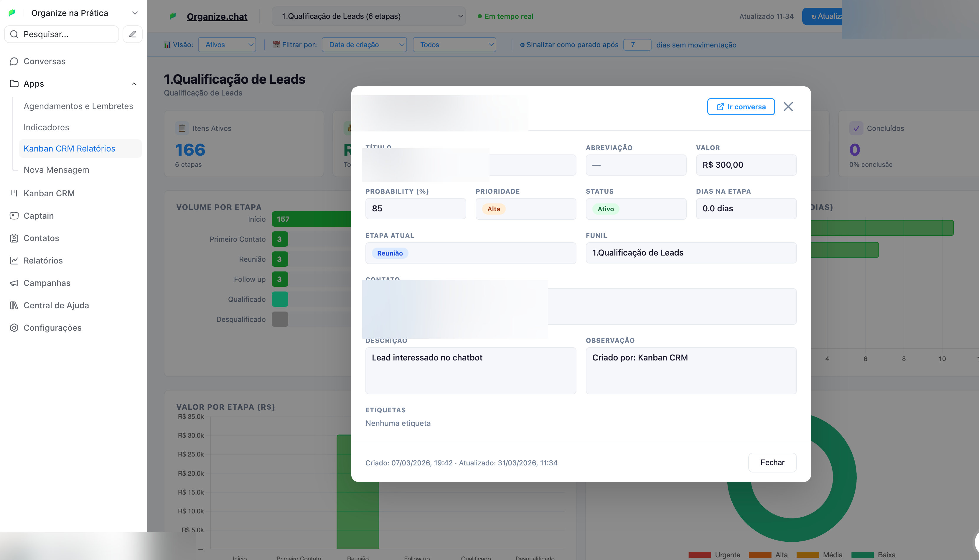Screen dimensions: 979x560
Task: Open the Organize.chat link
Action: [x=217, y=17]
